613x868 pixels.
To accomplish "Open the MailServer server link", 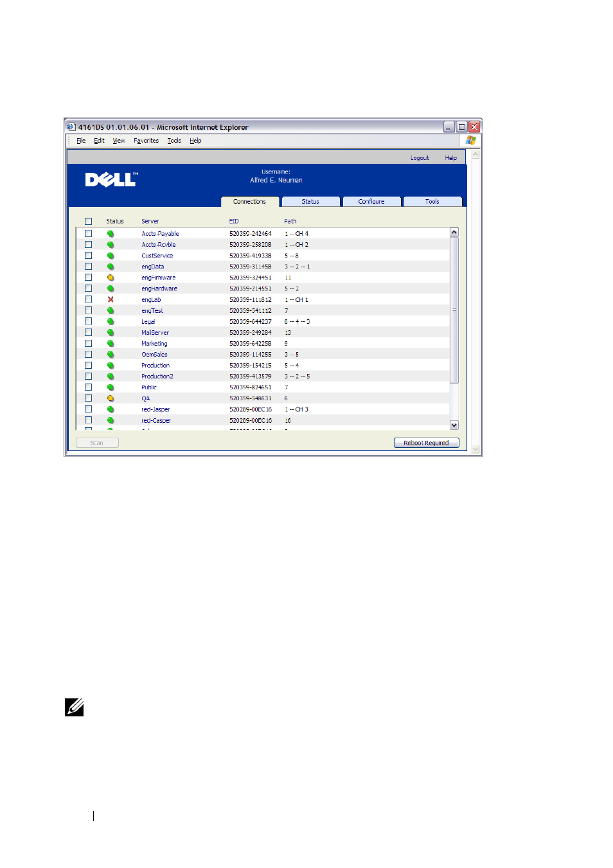I will 155,333.
